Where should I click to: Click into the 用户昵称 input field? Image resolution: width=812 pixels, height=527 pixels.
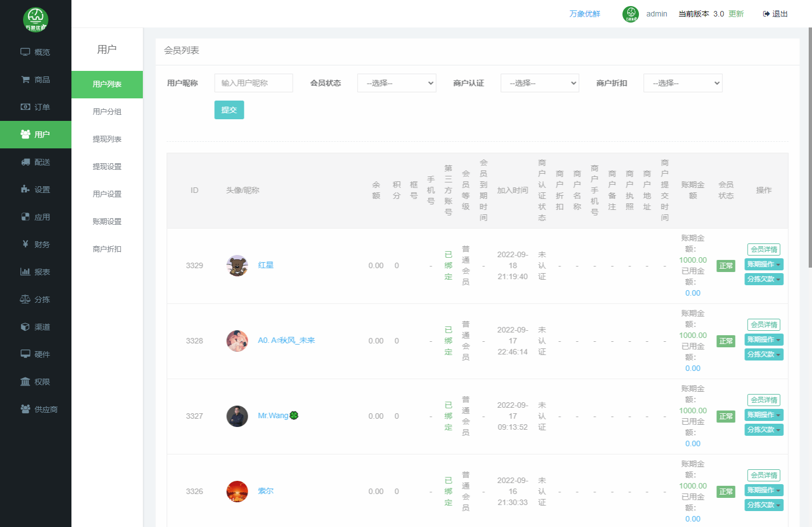click(253, 83)
